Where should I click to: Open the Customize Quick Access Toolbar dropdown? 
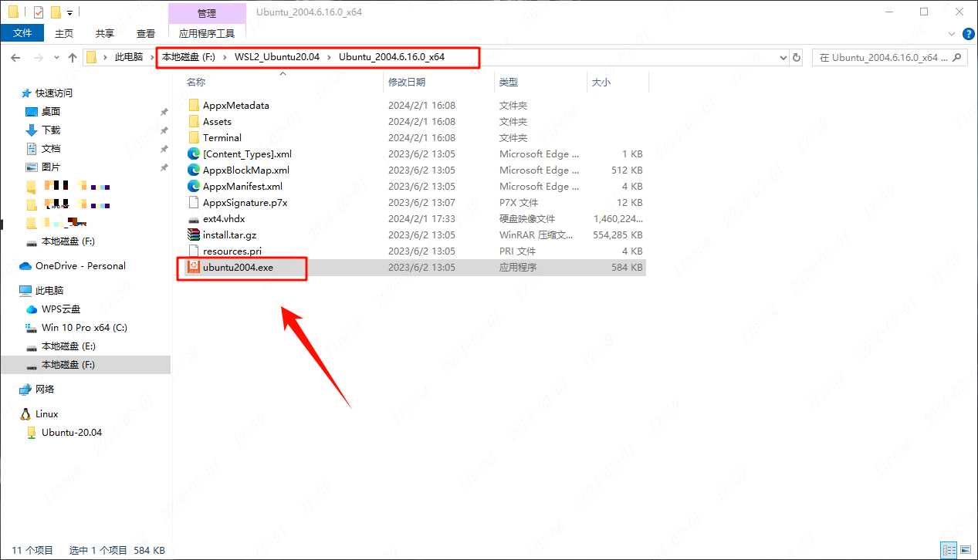tap(69, 13)
